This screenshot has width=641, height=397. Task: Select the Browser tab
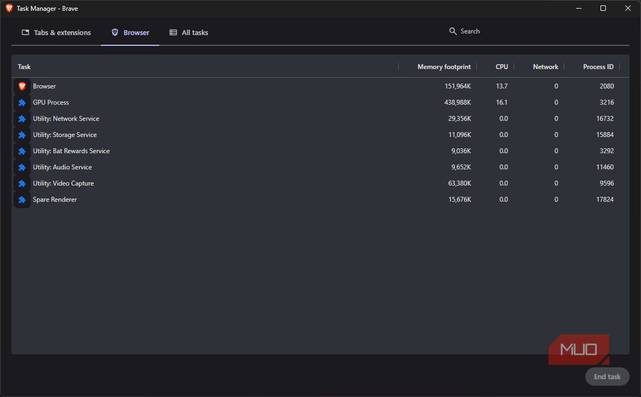coord(130,32)
